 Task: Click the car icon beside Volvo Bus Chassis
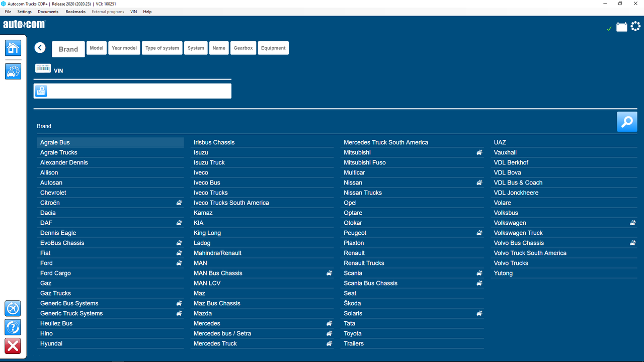[x=633, y=243]
